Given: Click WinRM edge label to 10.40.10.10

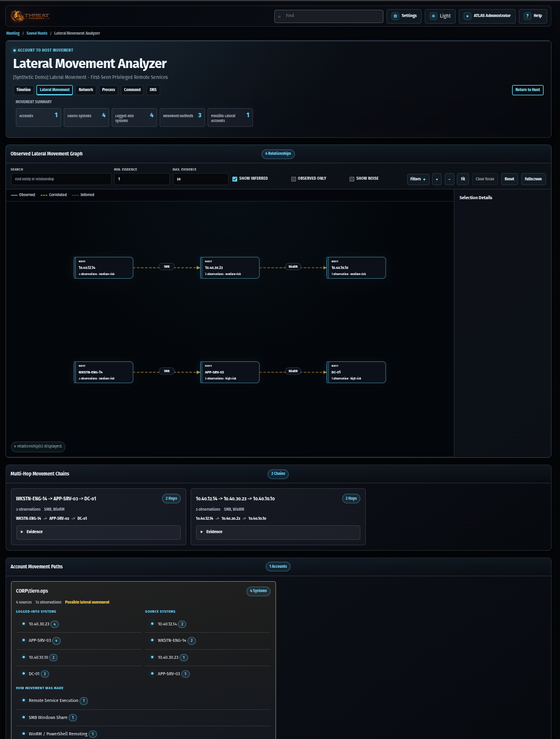Looking at the screenshot, I should 293,267.
